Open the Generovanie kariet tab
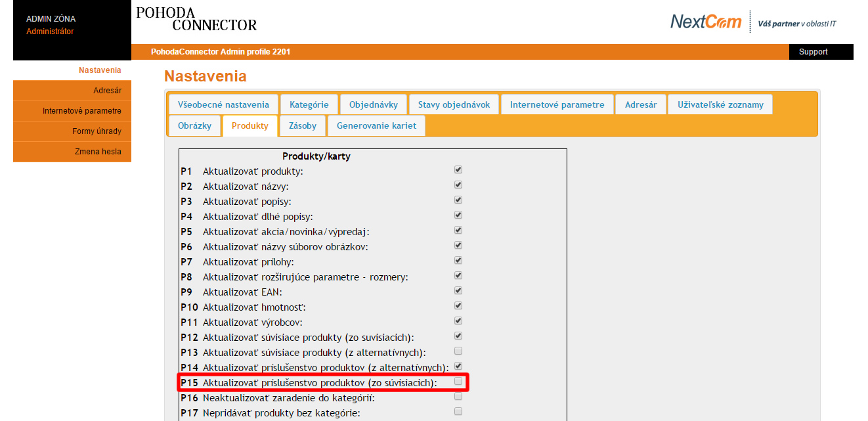The width and height of the screenshot is (868, 421). point(376,125)
